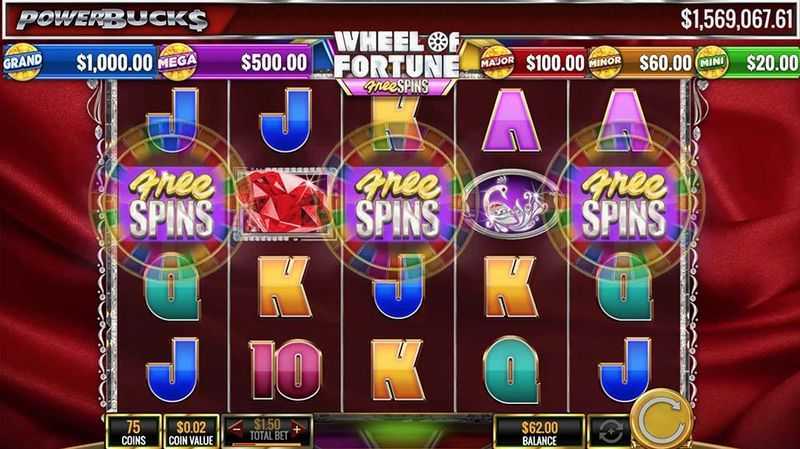The height and width of the screenshot is (449, 800).
Task: Click the Mega jackpot coin badge
Action: click(177, 62)
